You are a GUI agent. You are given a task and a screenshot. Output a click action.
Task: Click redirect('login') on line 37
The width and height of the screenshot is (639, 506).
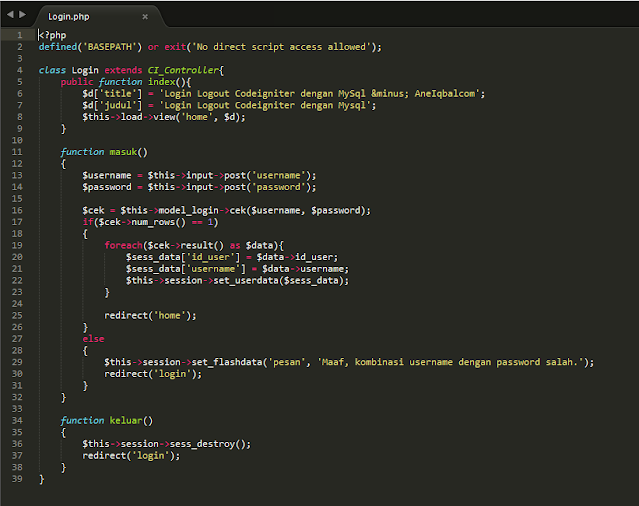click(131, 455)
